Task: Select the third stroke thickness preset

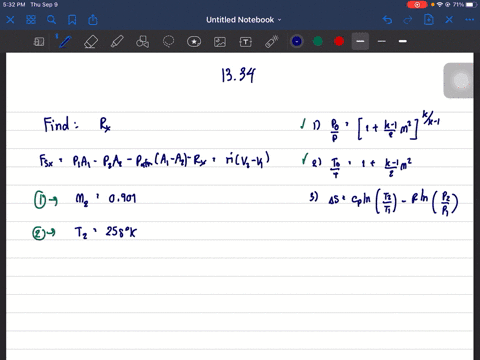Action: click(403, 41)
